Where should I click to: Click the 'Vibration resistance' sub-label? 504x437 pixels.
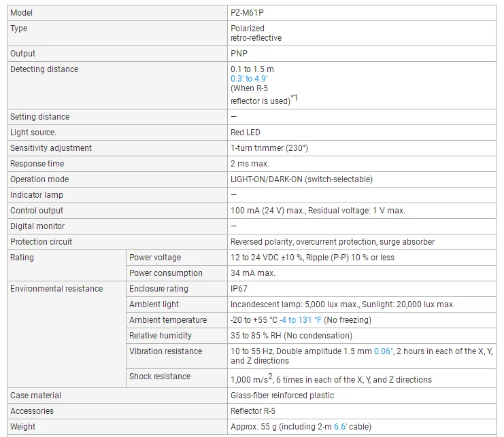coord(165,351)
